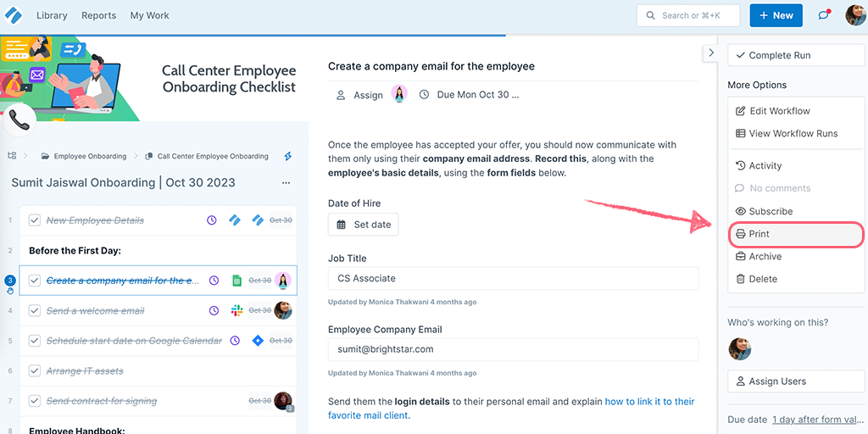The height and width of the screenshot is (434, 868).
Task: Open the mail client linking help link
Action: (511, 408)
